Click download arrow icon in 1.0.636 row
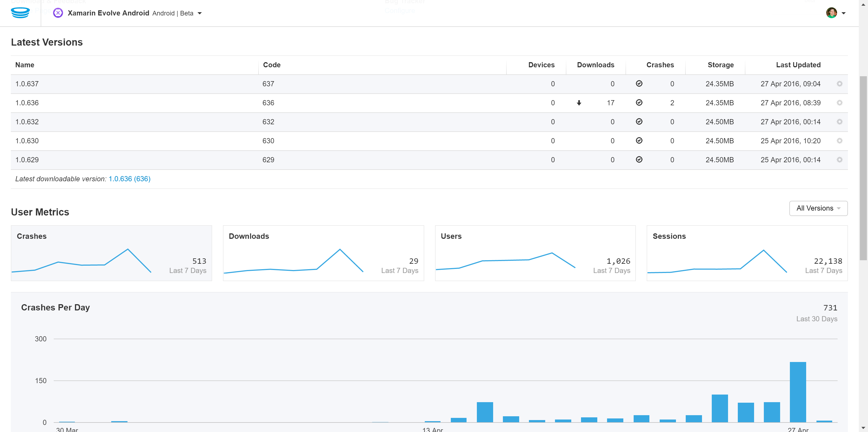 [x=579, y=103]
